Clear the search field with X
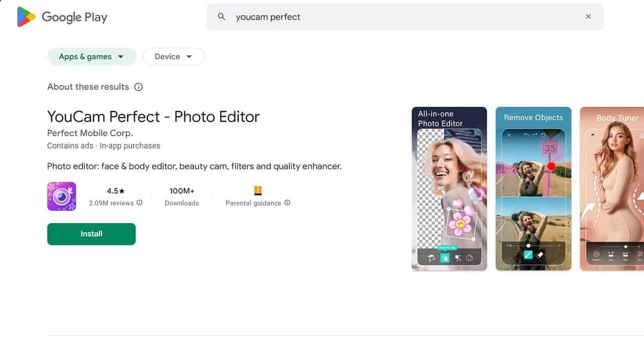 point(588,17)
